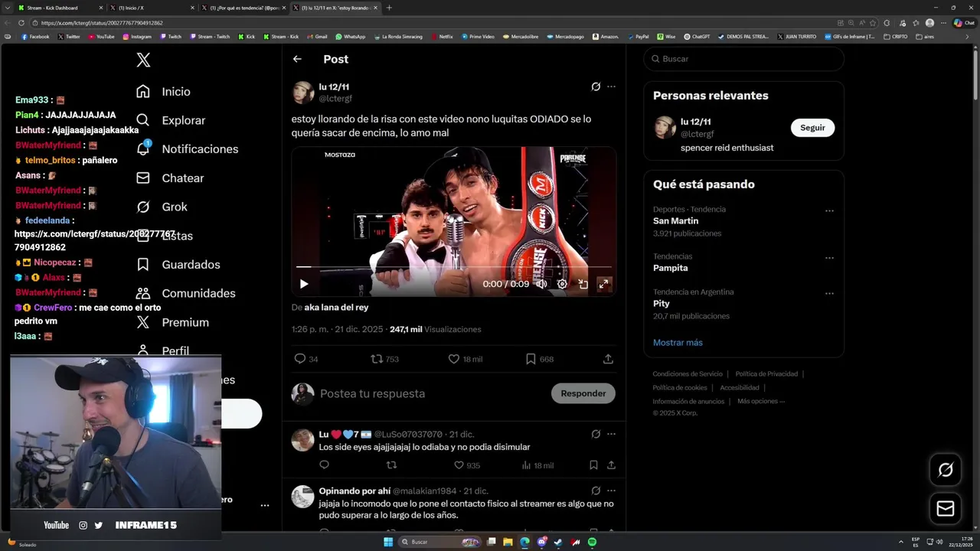Open aka lana del rey source link
The width and height of the screenshot is (980, 551).
click(x=336, y=308)
